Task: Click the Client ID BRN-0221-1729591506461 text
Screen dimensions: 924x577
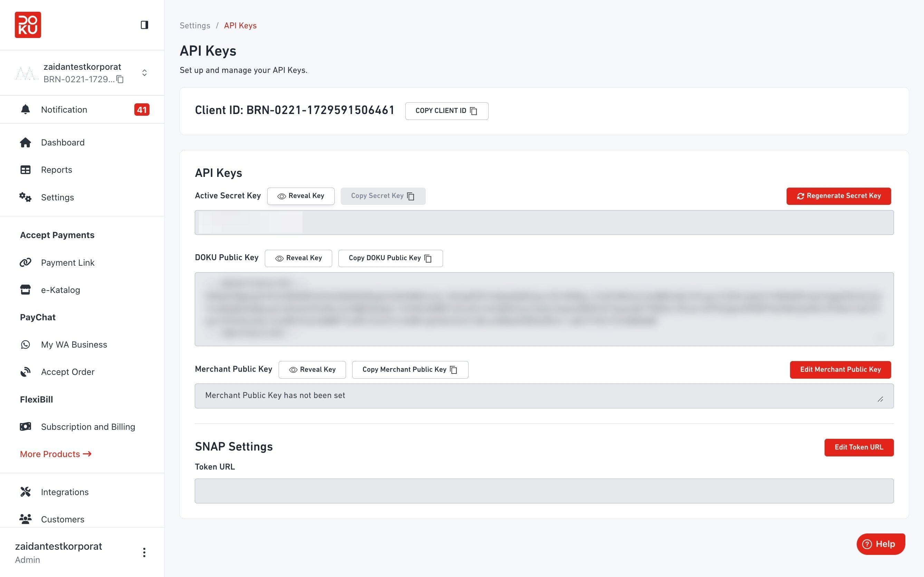Action: (x=295, y=110)
